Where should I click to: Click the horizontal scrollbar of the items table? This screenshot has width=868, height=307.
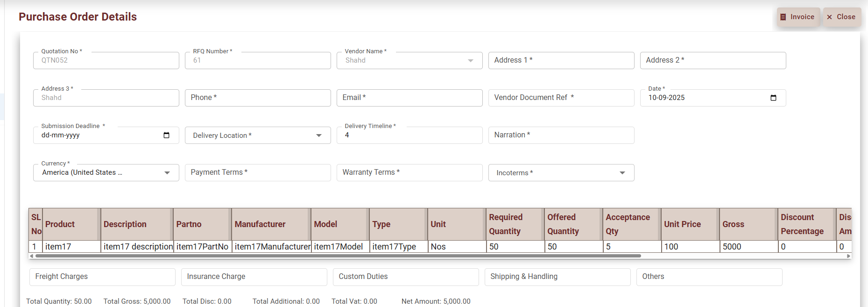pos(338,256)
